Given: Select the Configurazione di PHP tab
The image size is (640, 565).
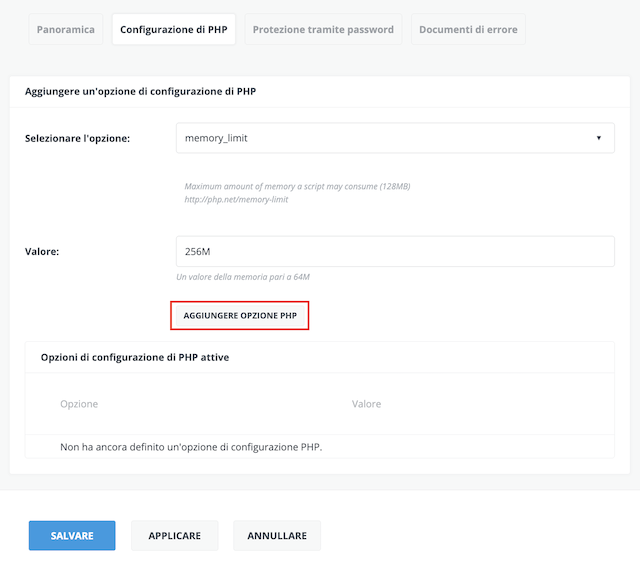Looking at the screenshot, I should pos(174,29).
